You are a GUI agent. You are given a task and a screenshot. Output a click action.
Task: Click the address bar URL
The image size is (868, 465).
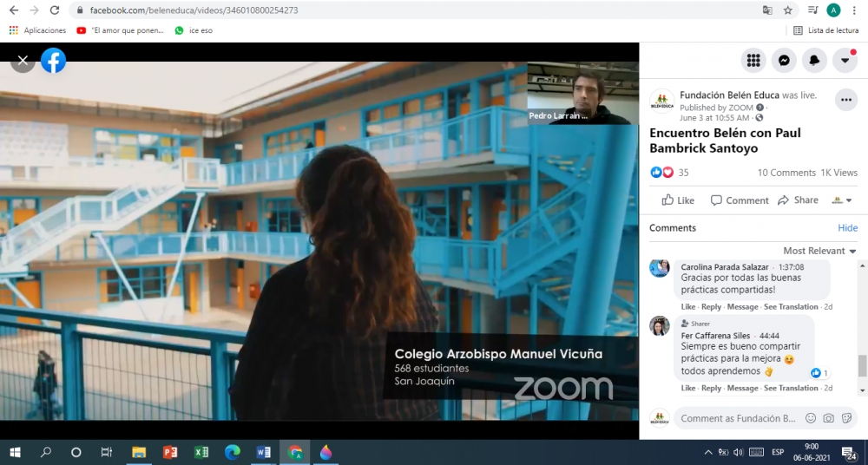[x=194, y=10]
